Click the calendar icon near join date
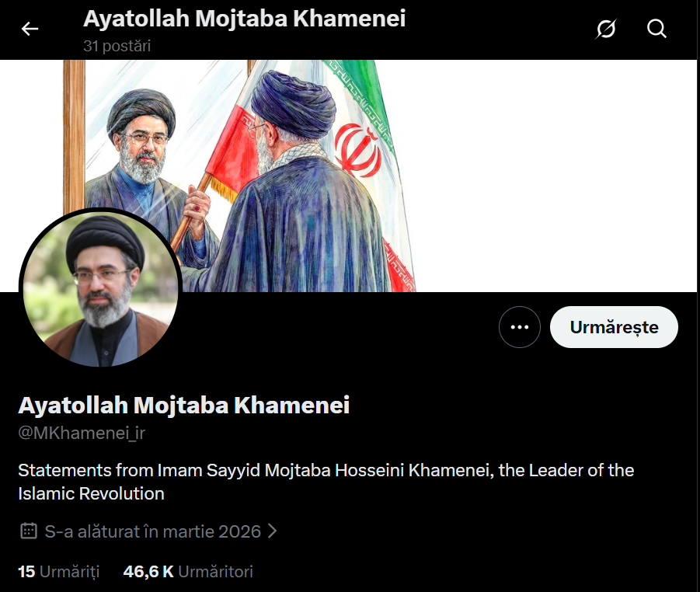This screenshot has width=700, height=592. click(29, 531)
